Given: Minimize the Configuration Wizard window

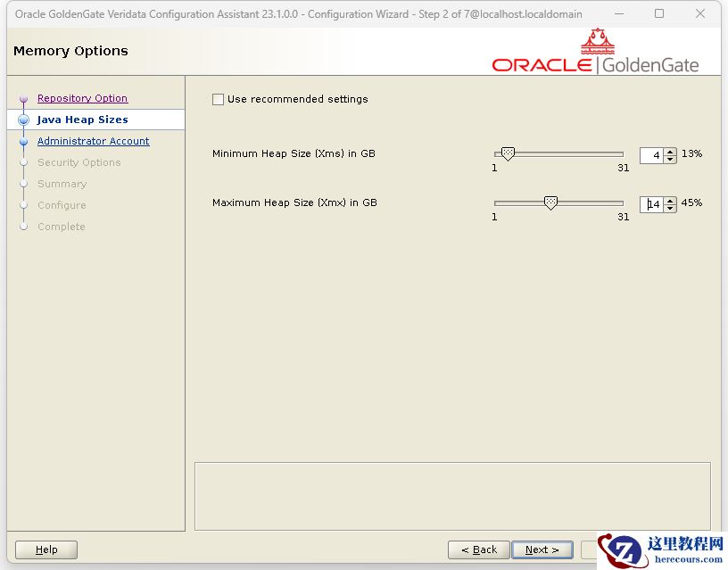Looking at the screenshot, I should 619,13.
